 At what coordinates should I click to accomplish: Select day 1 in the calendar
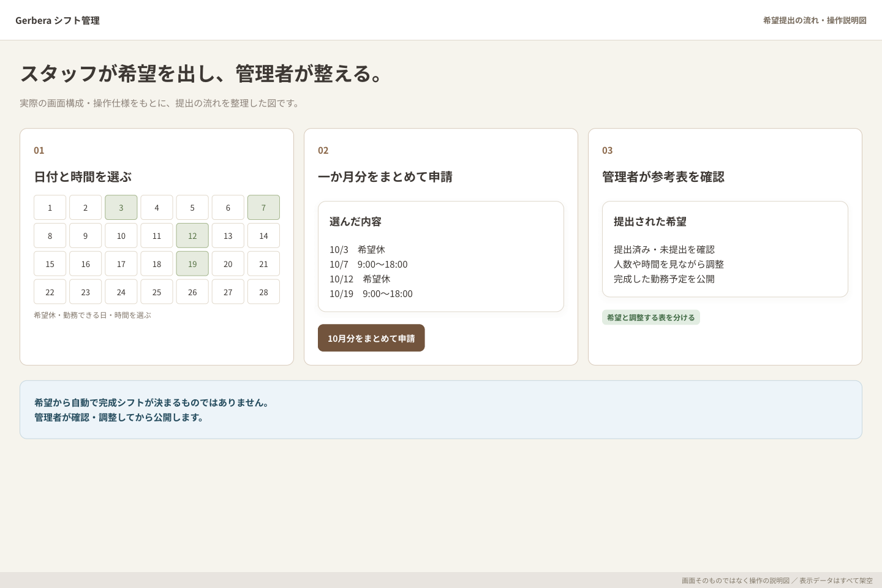50,208
